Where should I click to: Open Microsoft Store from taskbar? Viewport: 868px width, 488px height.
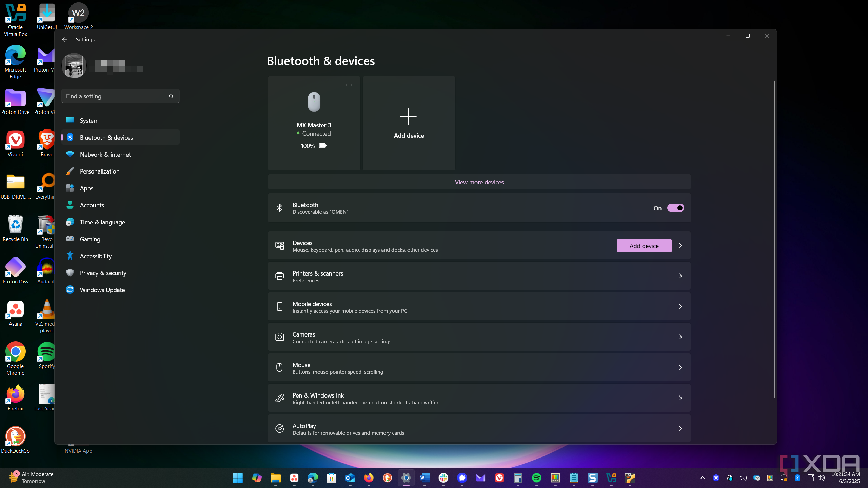pyautogui.click(x=331, y=478)
